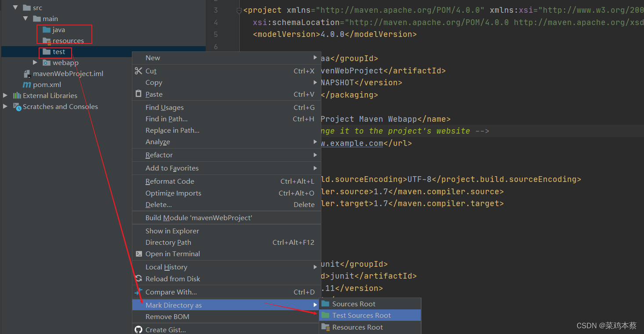Click line number 5 in the gutter

[x=215, y=34]
